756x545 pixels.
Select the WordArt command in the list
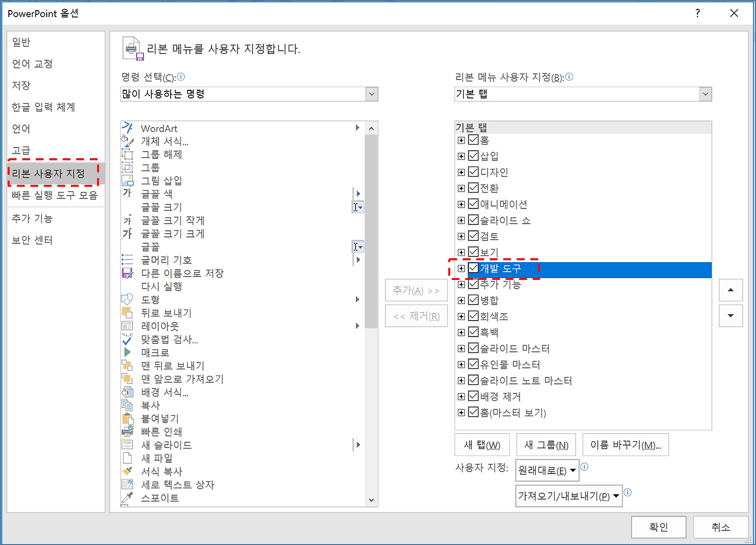click(158, 128)
